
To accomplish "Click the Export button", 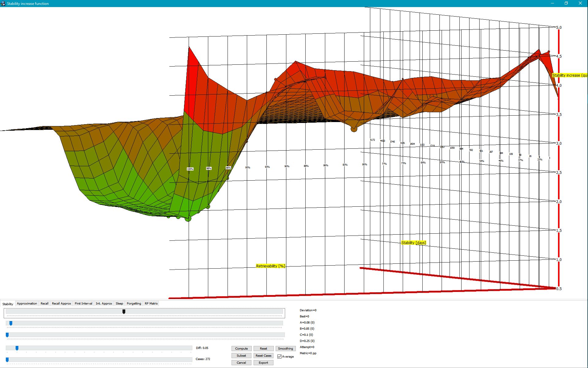I will point(263,363).
